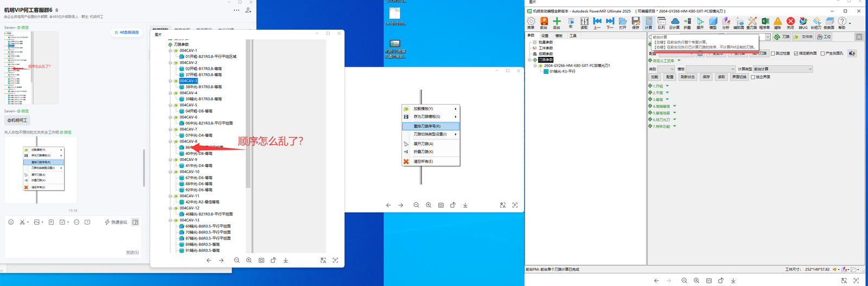Viewport: 868px width, 286px height.
Task: Click the 做曲面 toolbar icon
Action: (x=829, y=23)
